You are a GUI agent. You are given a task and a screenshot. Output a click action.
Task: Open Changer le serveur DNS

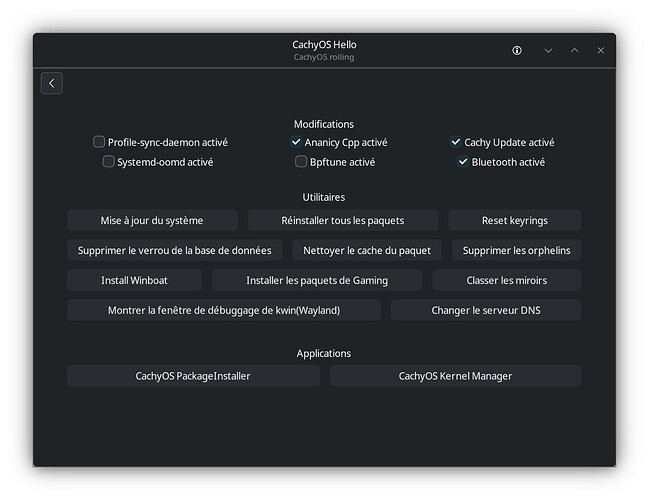tap(485, 310)
